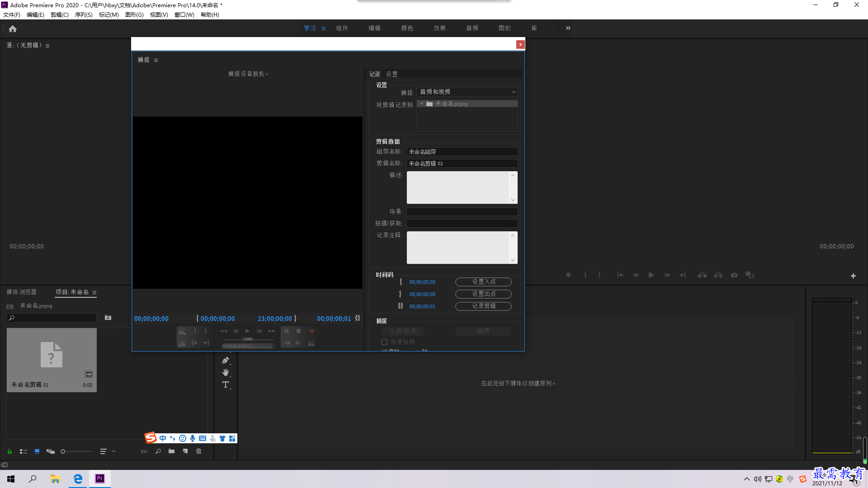Image resolution: width=868 pixels, height=488 pixels.
Task: Click the New Item icon in project panel
Action: 185,451
